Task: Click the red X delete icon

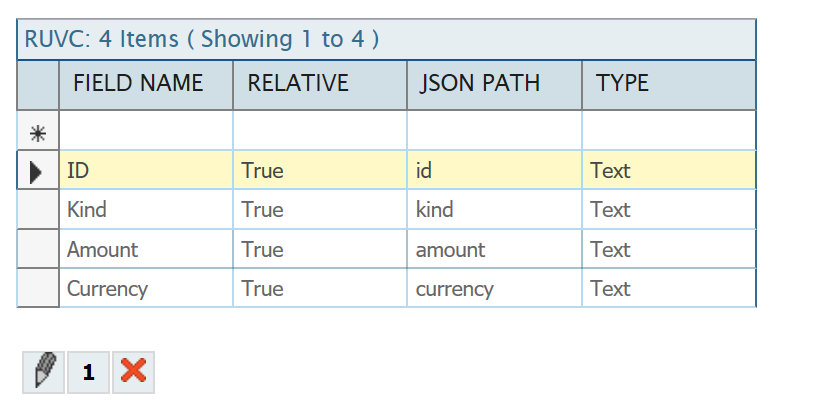Action: (133, 372)
